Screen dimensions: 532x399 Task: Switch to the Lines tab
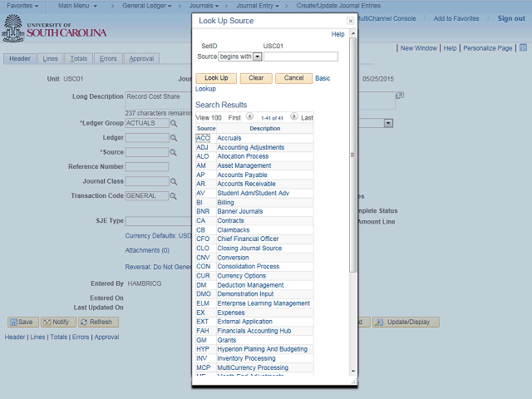50,59
